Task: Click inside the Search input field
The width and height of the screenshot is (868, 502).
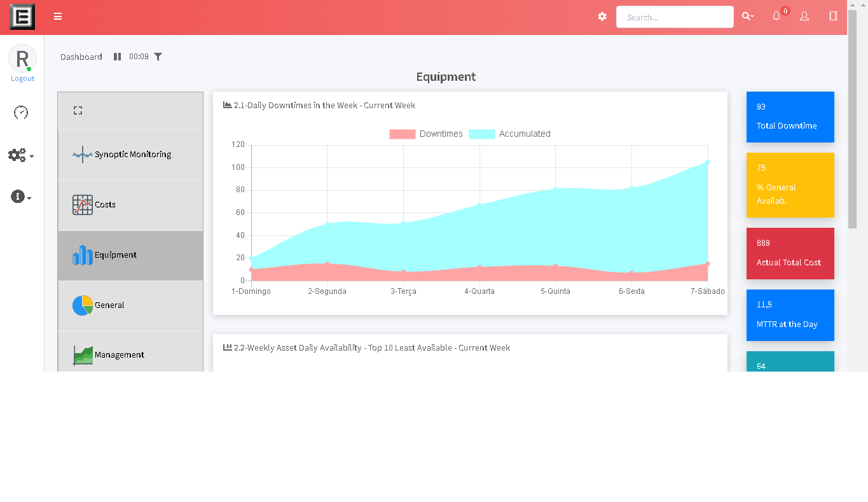Action: (675, 17)
